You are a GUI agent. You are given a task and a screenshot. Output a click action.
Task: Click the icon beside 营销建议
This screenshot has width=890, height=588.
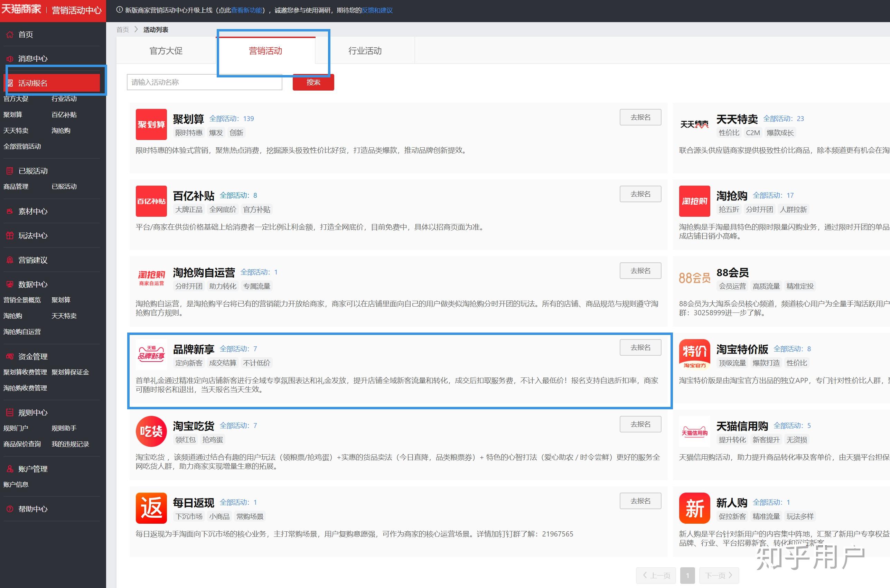coord(10,260)
